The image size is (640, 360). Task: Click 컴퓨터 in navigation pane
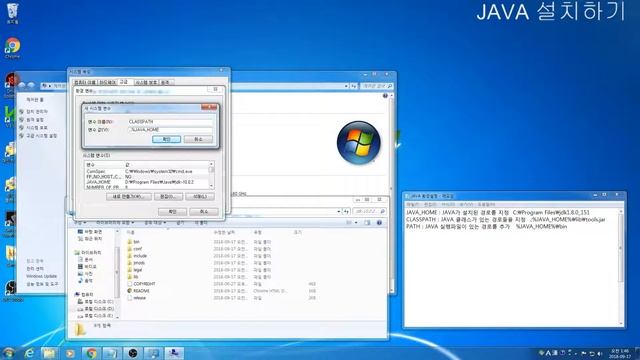84,294
